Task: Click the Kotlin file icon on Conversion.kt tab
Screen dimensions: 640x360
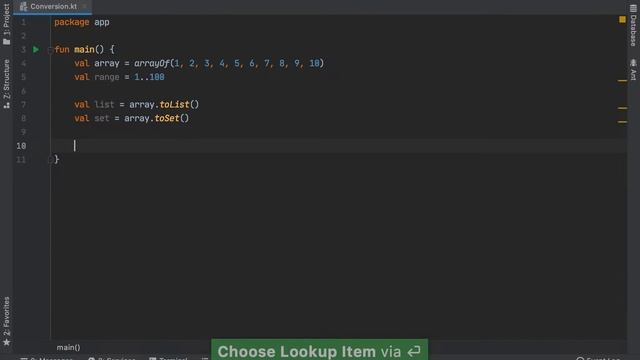Action: tap(23, 6)
